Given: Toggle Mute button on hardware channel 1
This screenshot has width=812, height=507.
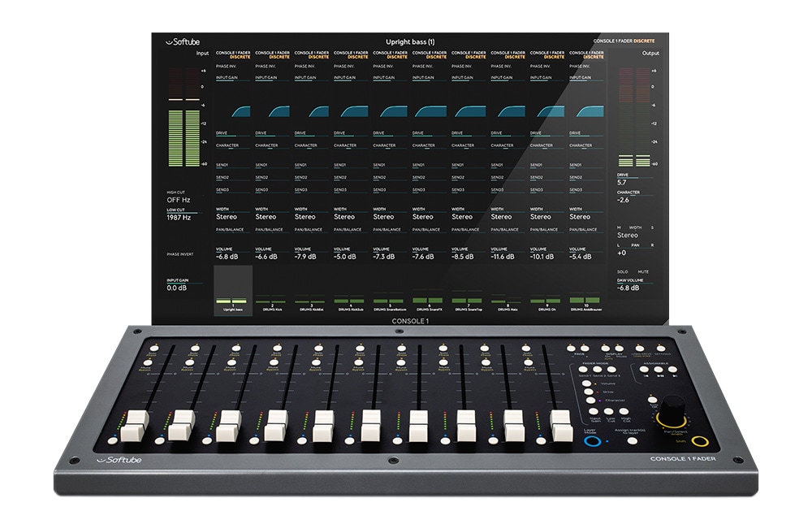Looking at the screenshot, I should tap(148, 363).
